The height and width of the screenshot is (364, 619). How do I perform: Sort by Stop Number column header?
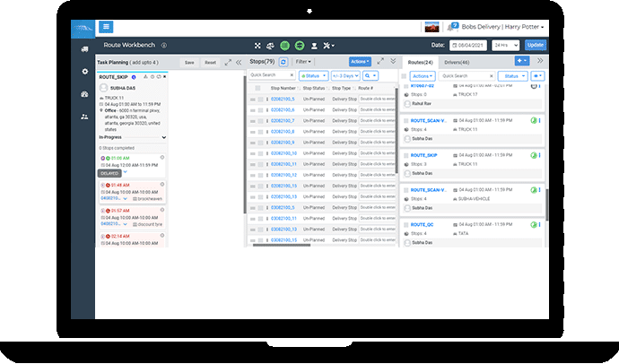(283, 89)
